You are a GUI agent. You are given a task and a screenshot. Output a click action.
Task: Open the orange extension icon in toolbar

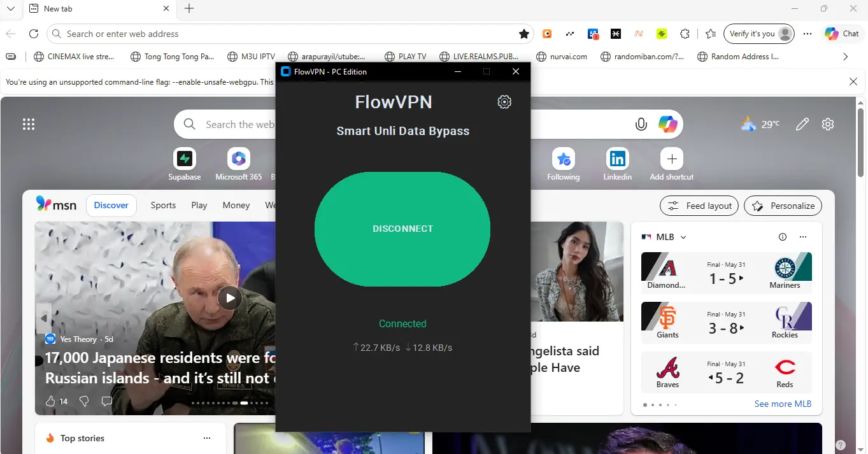tap(547, 34)
